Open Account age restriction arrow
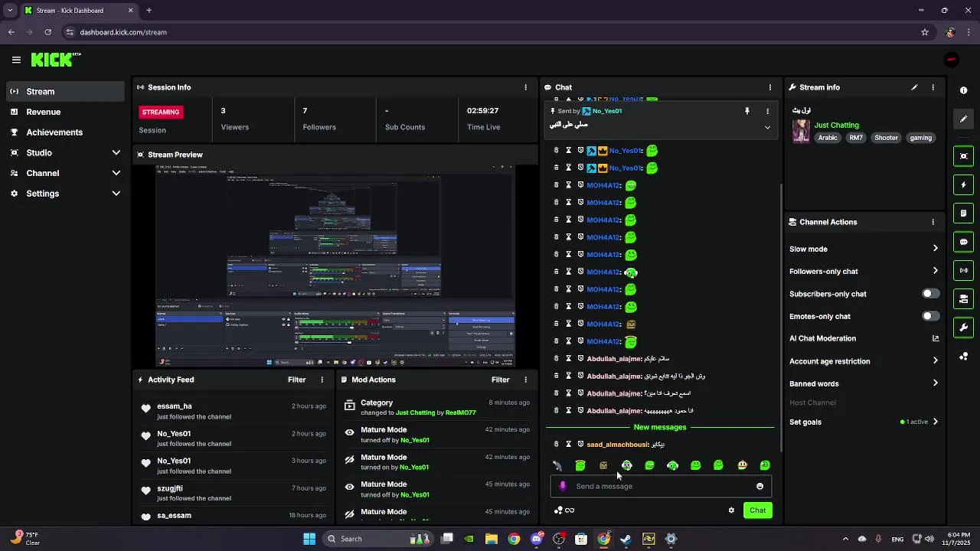 (x=935, y=361)
